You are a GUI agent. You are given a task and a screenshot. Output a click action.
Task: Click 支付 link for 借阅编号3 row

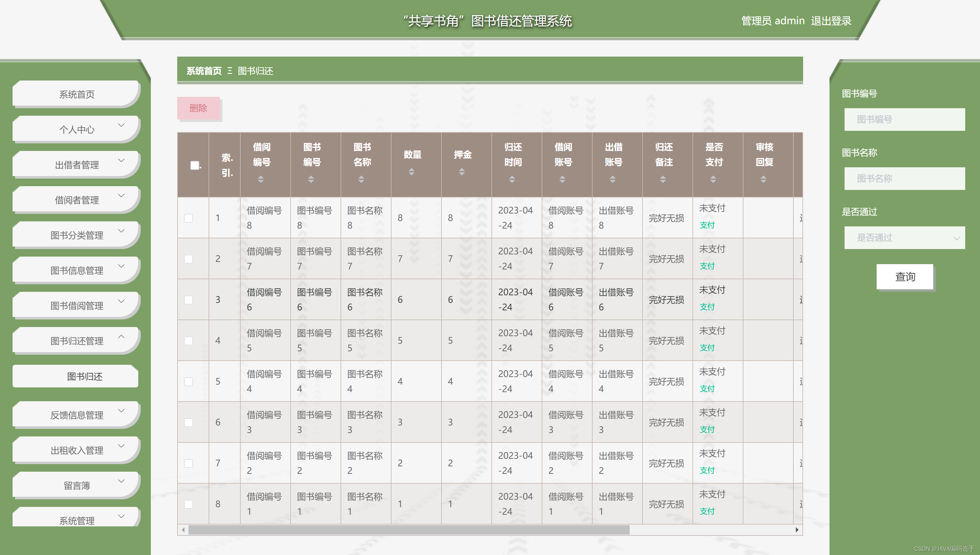(707, 430)
